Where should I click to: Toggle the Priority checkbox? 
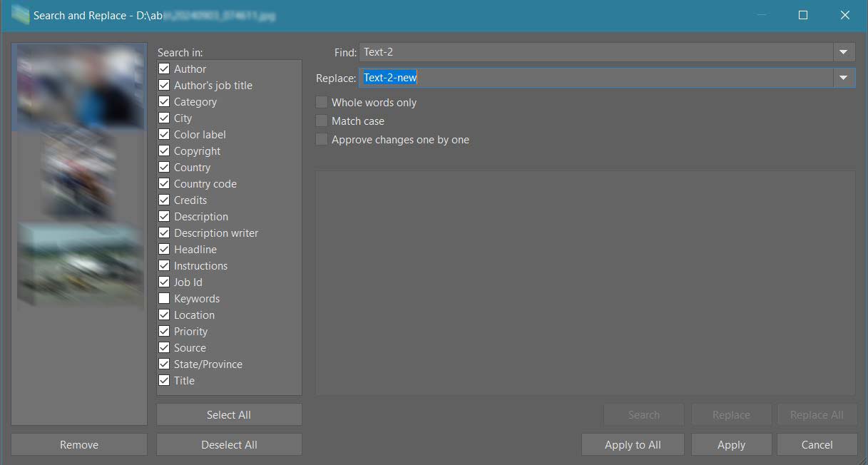pos(164,332)
